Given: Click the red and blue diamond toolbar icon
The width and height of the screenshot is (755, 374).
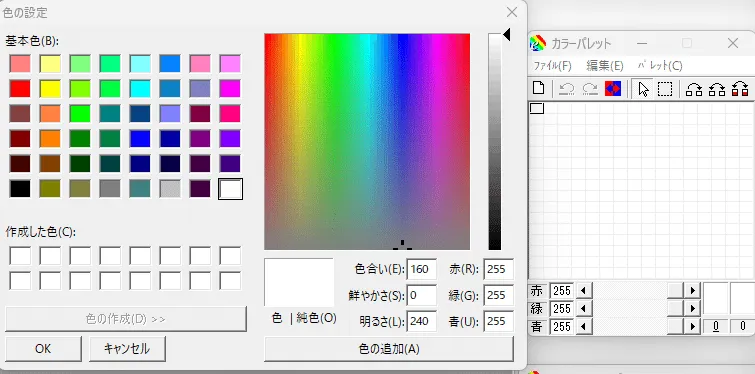Looking at the screenshot, I should click(x=613, y=89).
